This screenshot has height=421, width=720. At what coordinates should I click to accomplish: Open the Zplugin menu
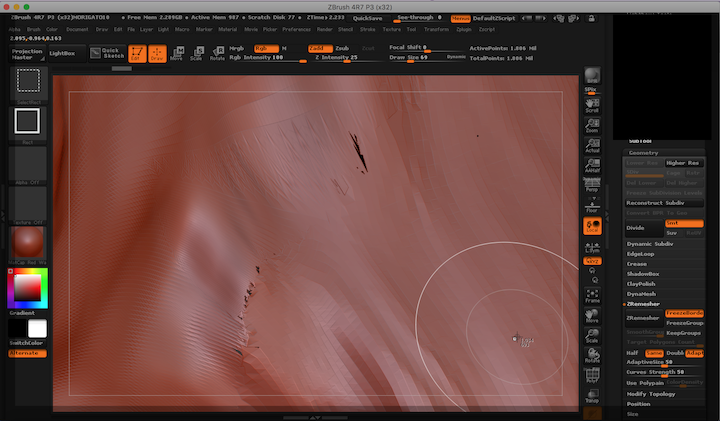pyautogui.click(x=464, y=29)
